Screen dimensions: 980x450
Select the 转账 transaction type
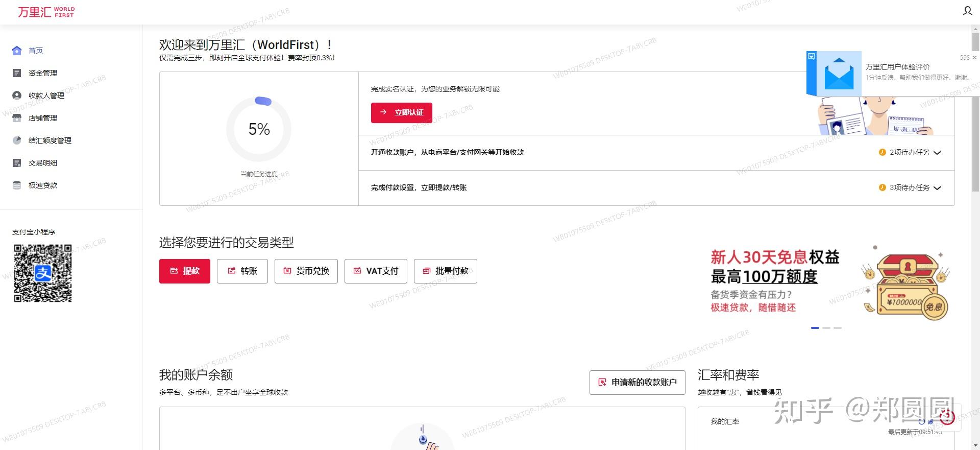[242, 271]
